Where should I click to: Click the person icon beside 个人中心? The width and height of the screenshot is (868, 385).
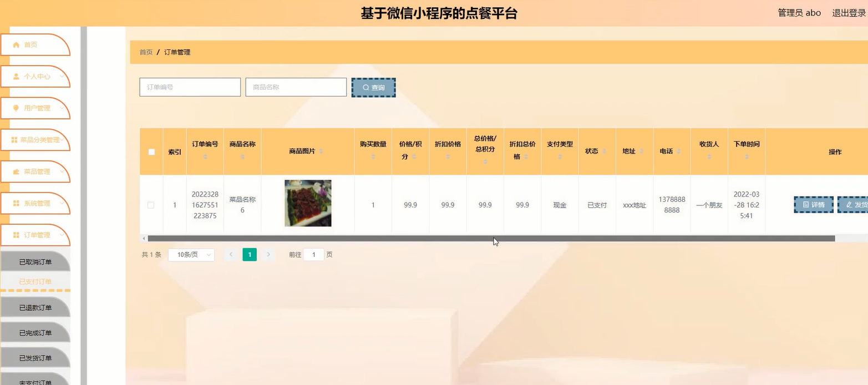[16, 77]
